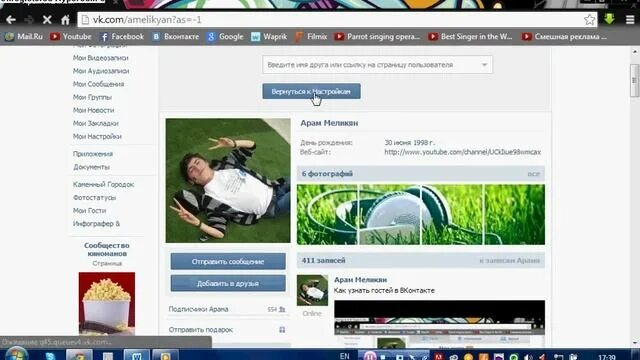Stop page loading with the X icon

(x=47, y=20)
